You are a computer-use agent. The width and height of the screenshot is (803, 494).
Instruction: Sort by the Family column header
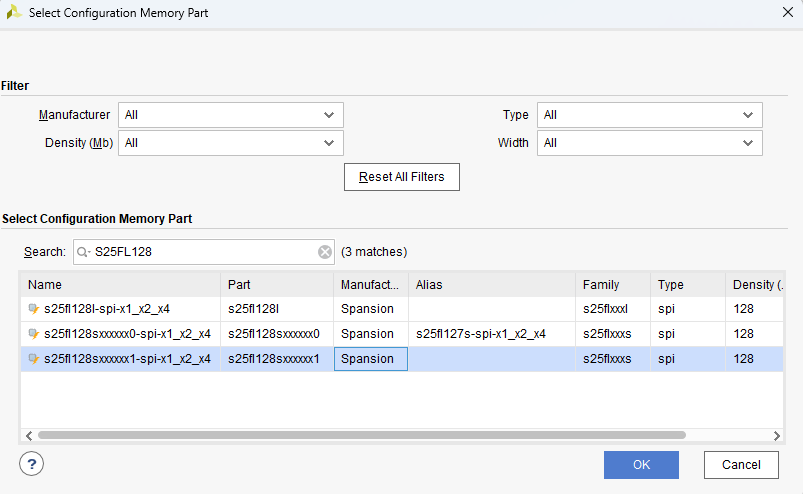pos(613,285)
